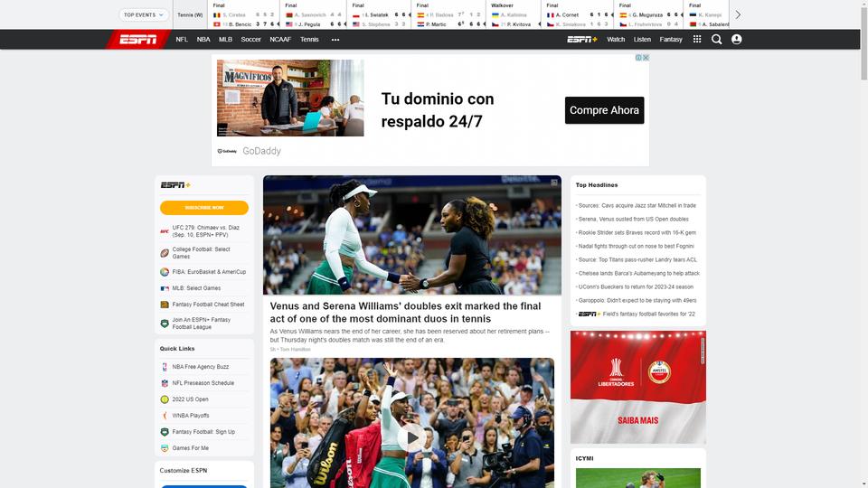This screenshot has width=868, height=488.
Task: Read Rookie Strider sets Braves record headline
Action: pos(637,232)
